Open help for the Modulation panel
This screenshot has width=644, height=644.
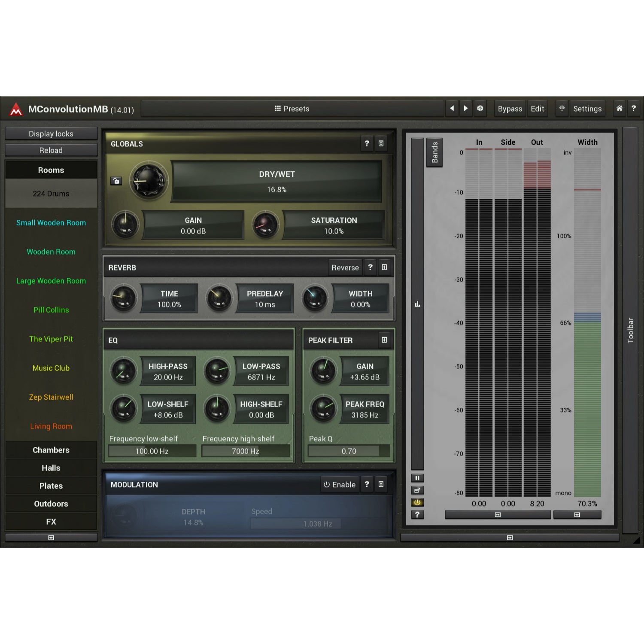367,484
